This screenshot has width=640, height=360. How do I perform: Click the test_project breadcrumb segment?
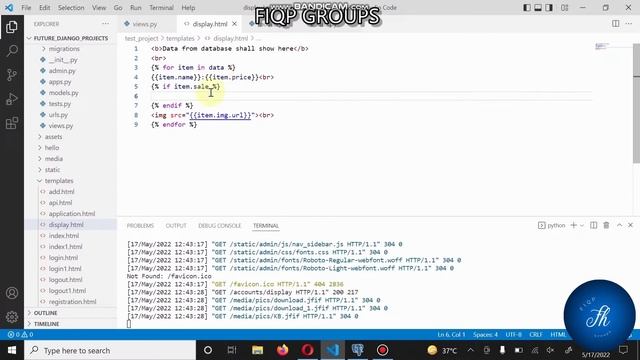[x=141, y=38]
